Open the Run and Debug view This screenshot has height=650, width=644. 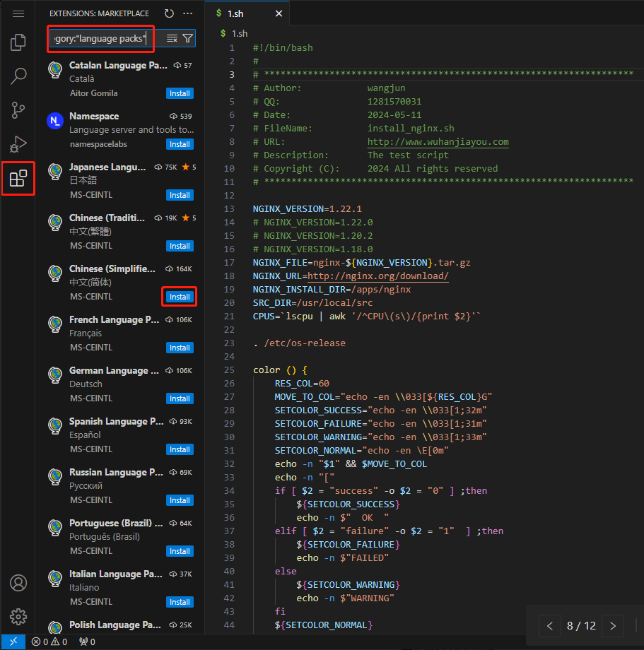[x=18, y=144]
